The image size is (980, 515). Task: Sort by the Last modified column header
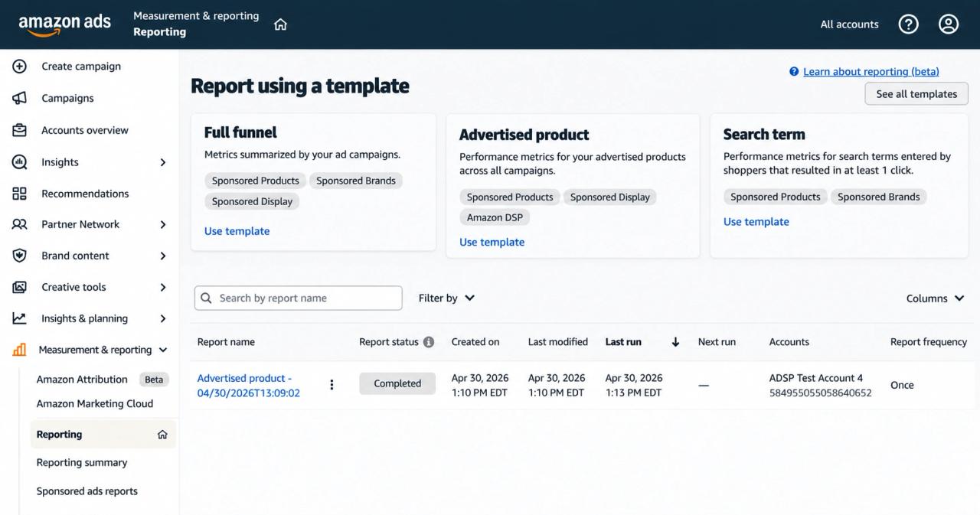click(558, 342)
